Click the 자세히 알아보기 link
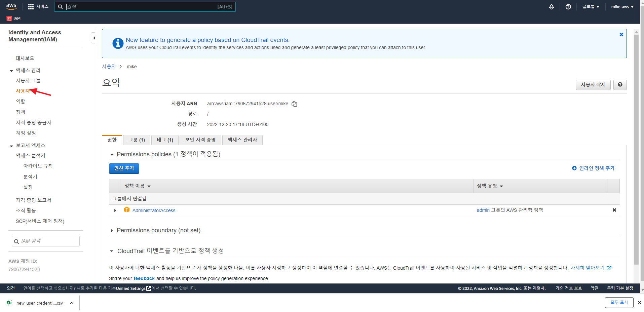 click(x=588, y=268)
